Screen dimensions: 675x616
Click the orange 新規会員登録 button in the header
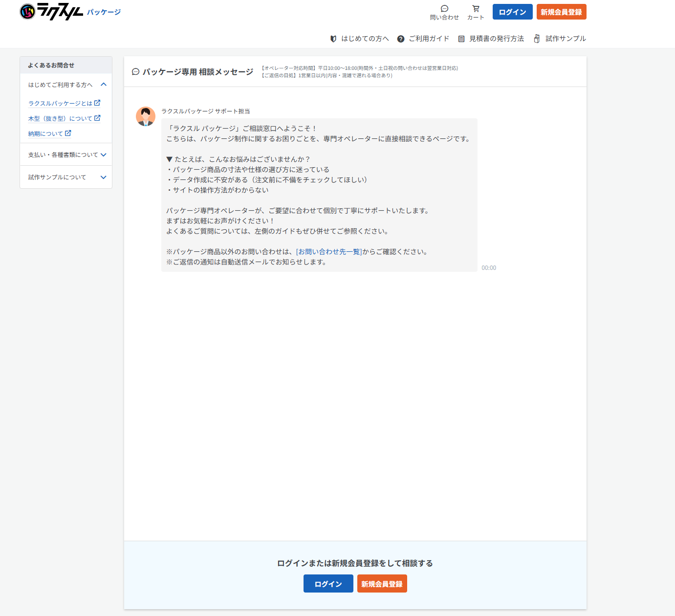pyautogui.click(x=561, y=12)
